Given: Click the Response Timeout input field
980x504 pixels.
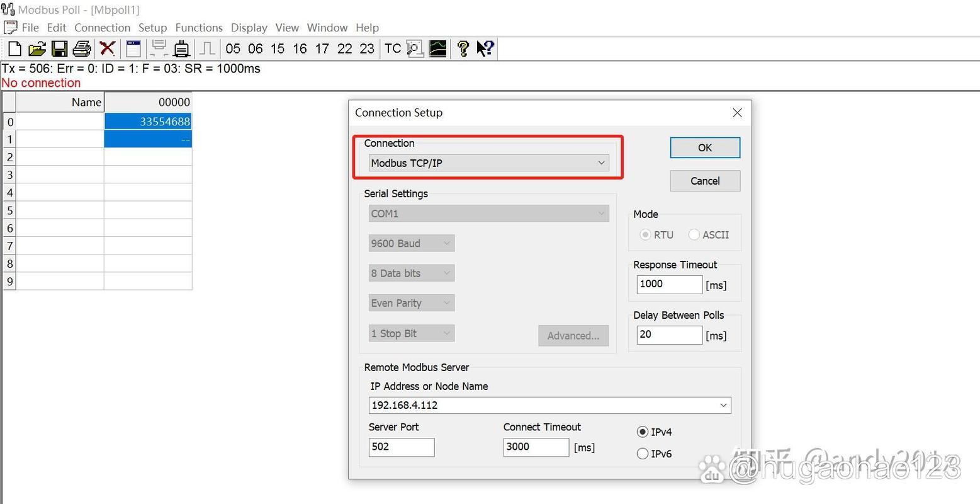Looking at the screenshot, I should click(669, 284).
